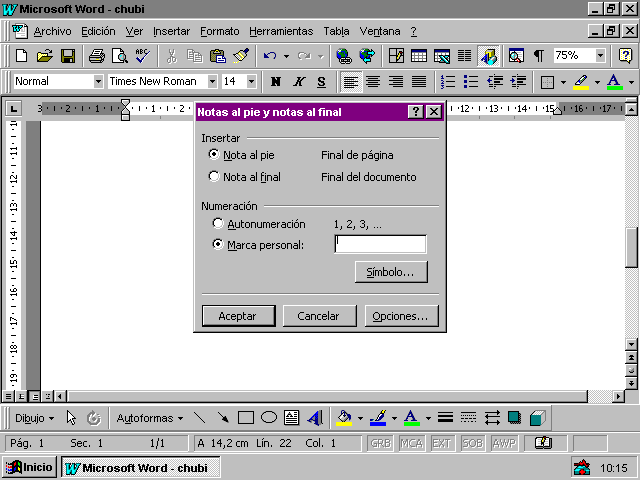
Task: Open the Document Map
Action: 516,56
